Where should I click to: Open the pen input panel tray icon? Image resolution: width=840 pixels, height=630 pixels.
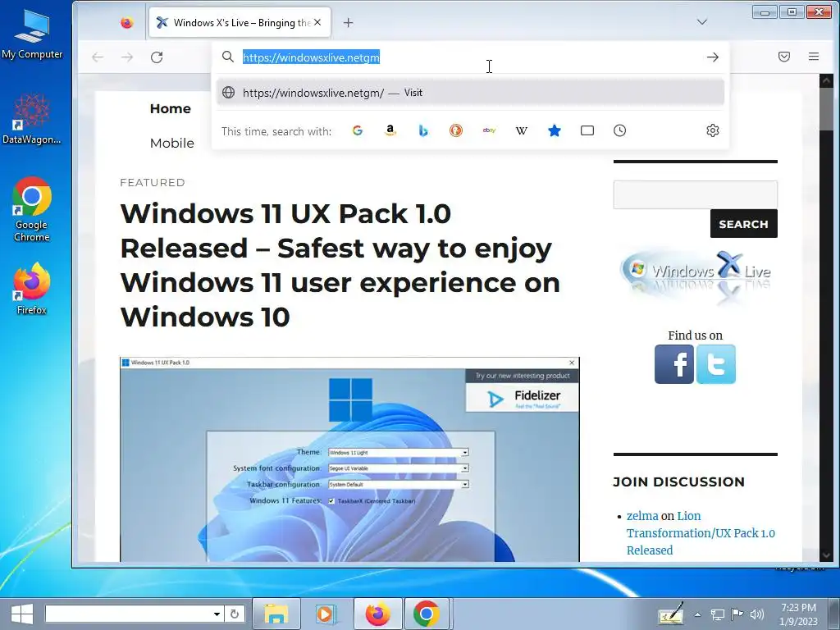[x=671, y=614]
